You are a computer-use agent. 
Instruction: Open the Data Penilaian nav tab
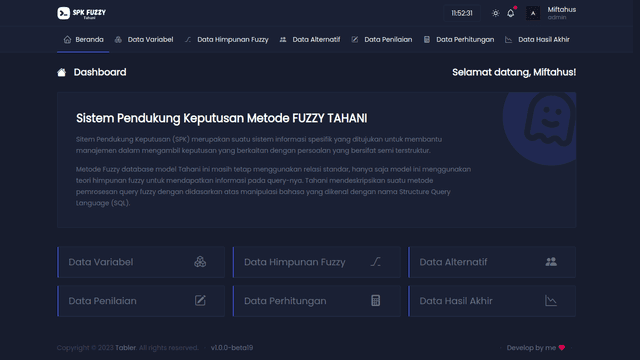point(382,40)
